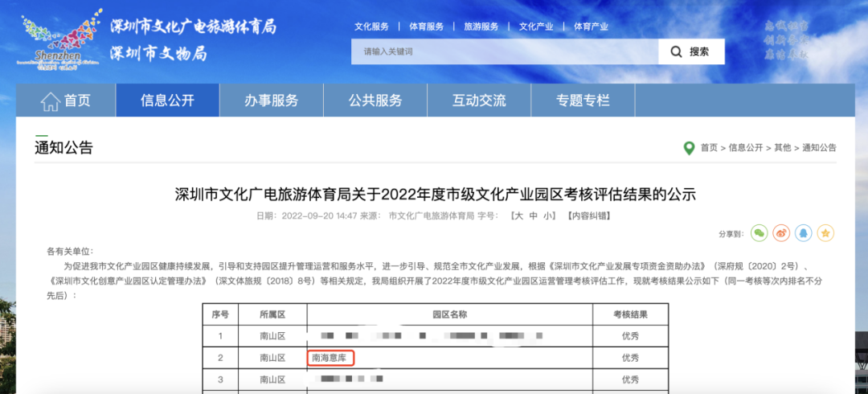The height and width of the screenshot is (394, 868).
Task: Click the publish date 2022-09-20 14:47
Action: point(321,215)
